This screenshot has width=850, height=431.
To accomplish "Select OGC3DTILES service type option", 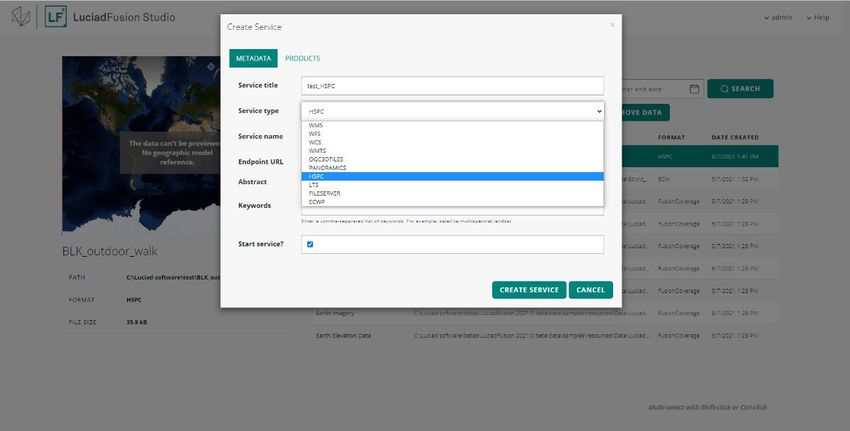I will tap(452, 159).
